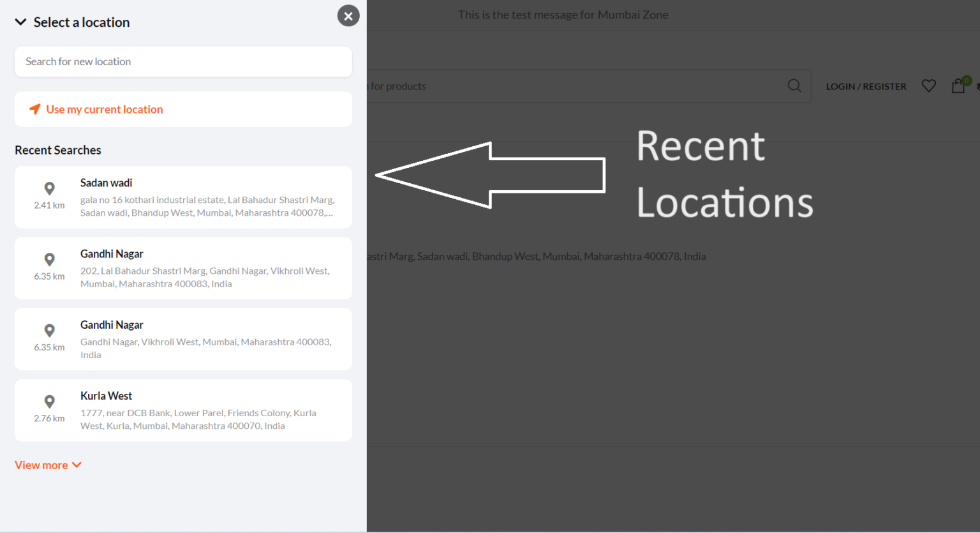Click the Mumbai Zone test message banner
This screenshot has height=533, width=980.
(x=563, y=14)
